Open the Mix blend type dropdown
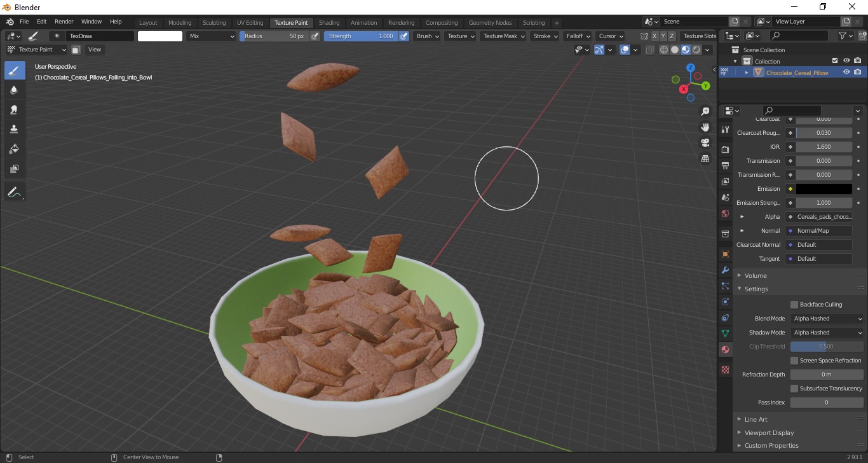The height and width of the screenshot is (463, 868). point(212,36)
